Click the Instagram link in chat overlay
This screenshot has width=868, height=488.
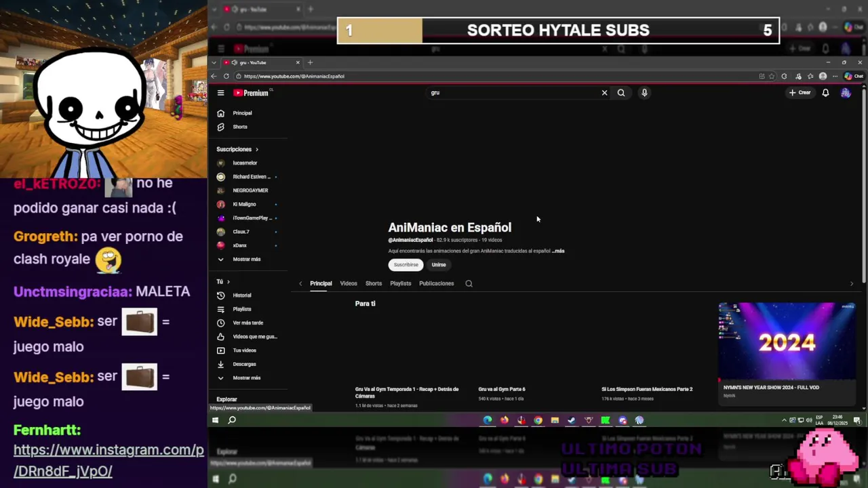coord(108,460)
